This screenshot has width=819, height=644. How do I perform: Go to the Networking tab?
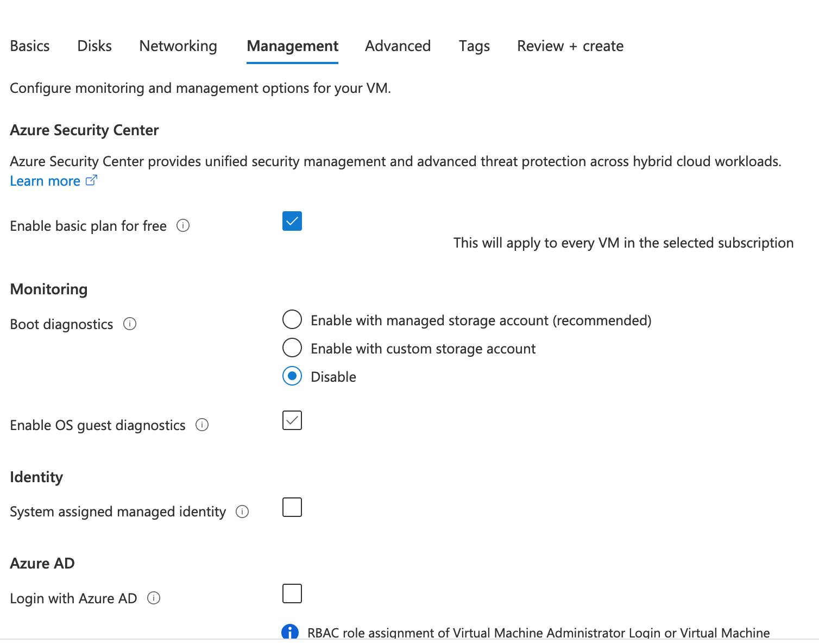[x=178, y=46]
